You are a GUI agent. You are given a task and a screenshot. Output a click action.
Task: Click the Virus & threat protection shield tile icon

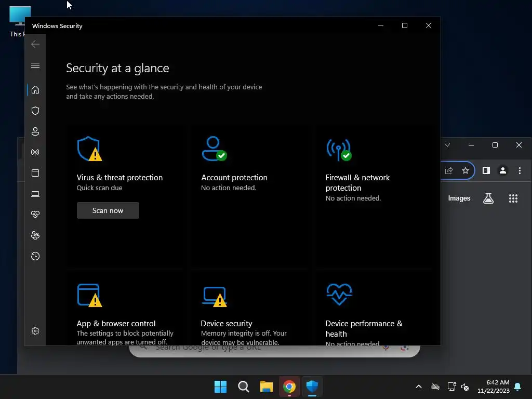pos(89,149)
